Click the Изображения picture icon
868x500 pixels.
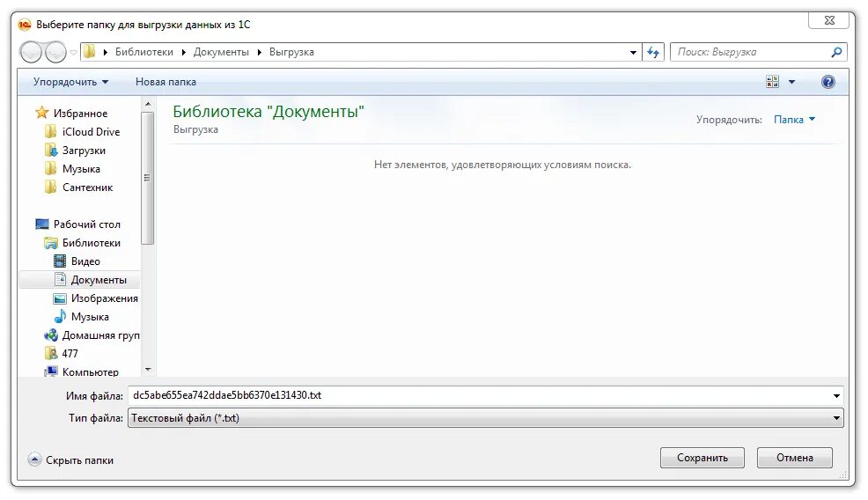(60, 298)
